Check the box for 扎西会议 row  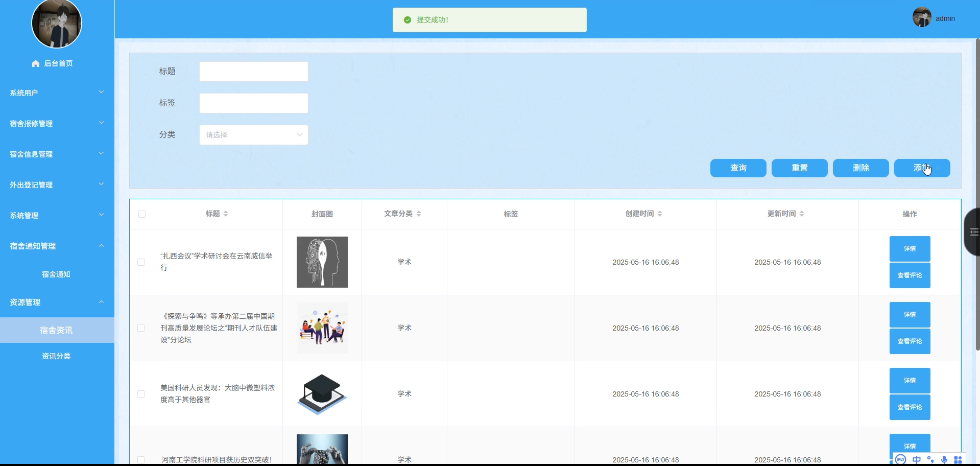(x=141, y=262)
